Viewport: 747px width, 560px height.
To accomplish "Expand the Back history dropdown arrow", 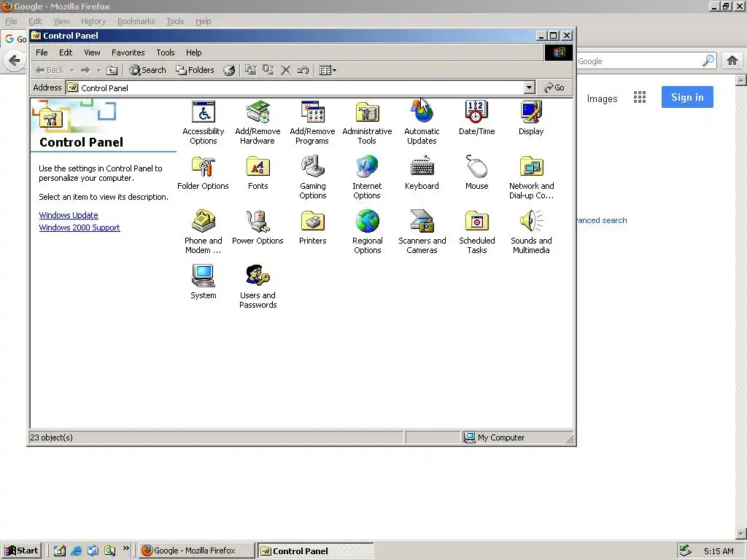I will pyautogui.click(x=71, y=71).
